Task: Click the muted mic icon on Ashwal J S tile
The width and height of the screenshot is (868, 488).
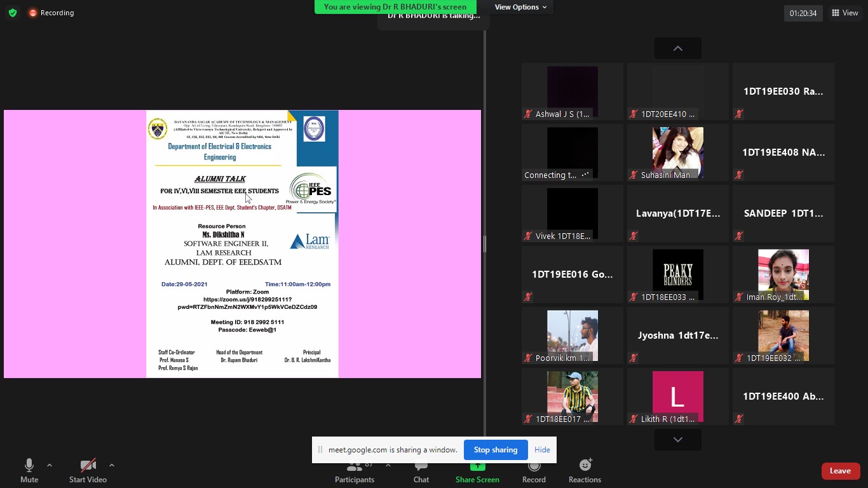Action: (x=528, y=114)
